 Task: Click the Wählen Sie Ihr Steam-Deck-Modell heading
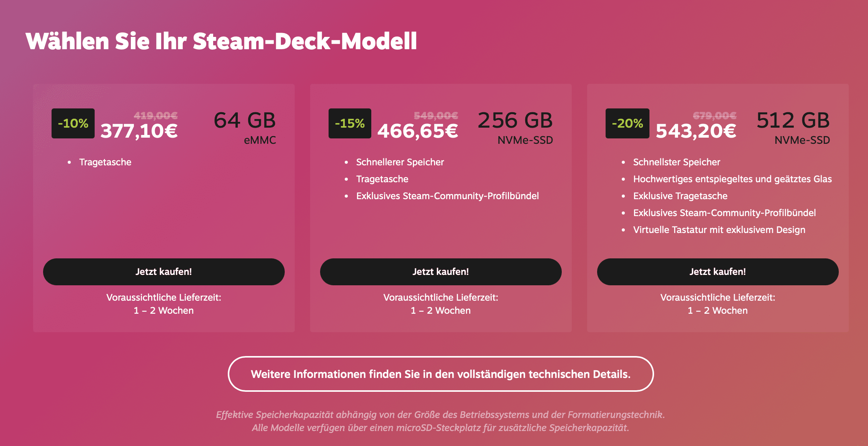(221, 41)
